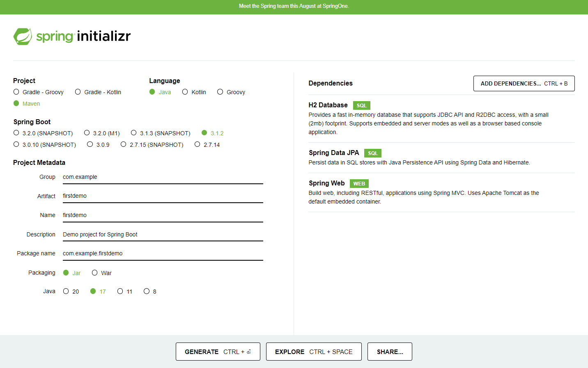588x368 pixels.
Task: Select Spring Boot version 3.0.9
Action: click(x=99, y=145)
